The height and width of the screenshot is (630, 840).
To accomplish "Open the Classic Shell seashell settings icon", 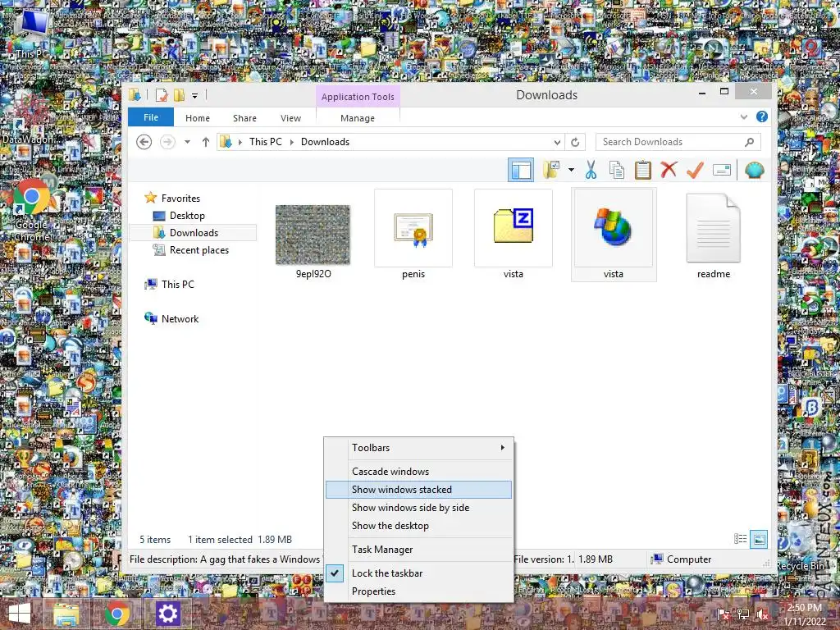I will coord(755,171).
